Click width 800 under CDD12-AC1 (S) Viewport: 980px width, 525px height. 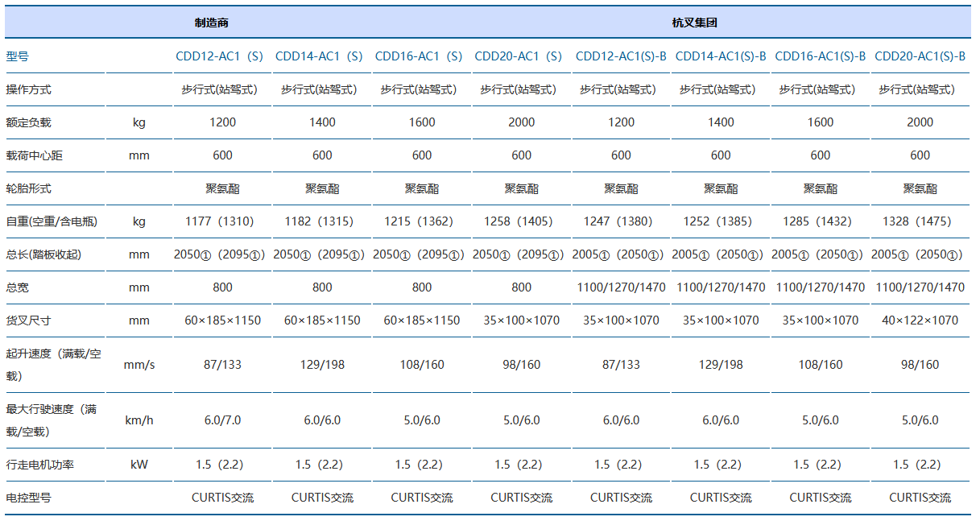coord(223,287)
